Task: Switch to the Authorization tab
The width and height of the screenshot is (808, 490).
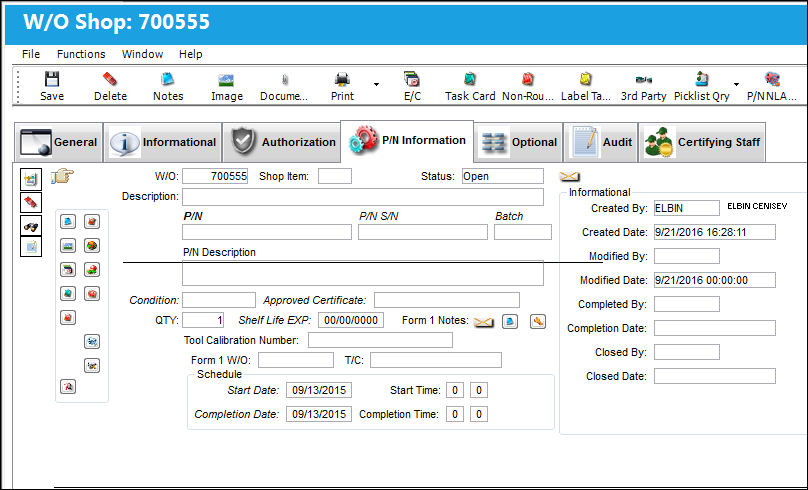Action: point(281,142)
